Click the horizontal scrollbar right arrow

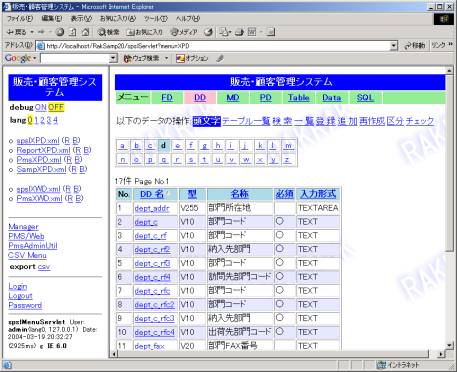441,354
